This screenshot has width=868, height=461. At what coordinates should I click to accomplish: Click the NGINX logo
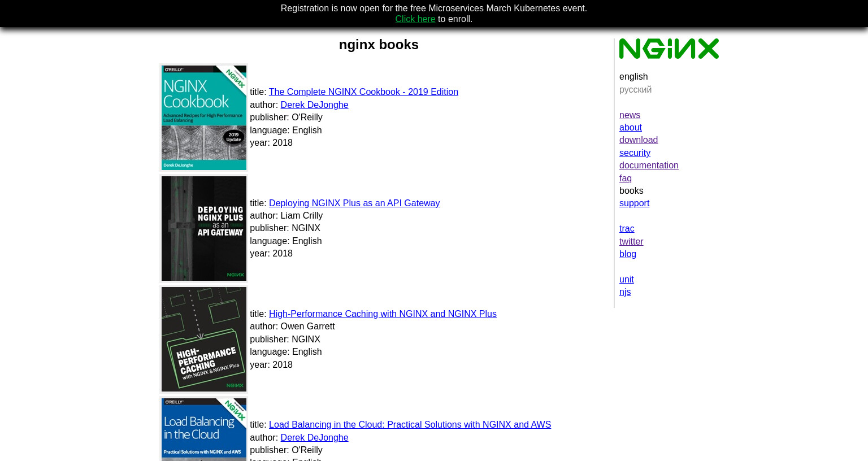[x=669, y=49]
